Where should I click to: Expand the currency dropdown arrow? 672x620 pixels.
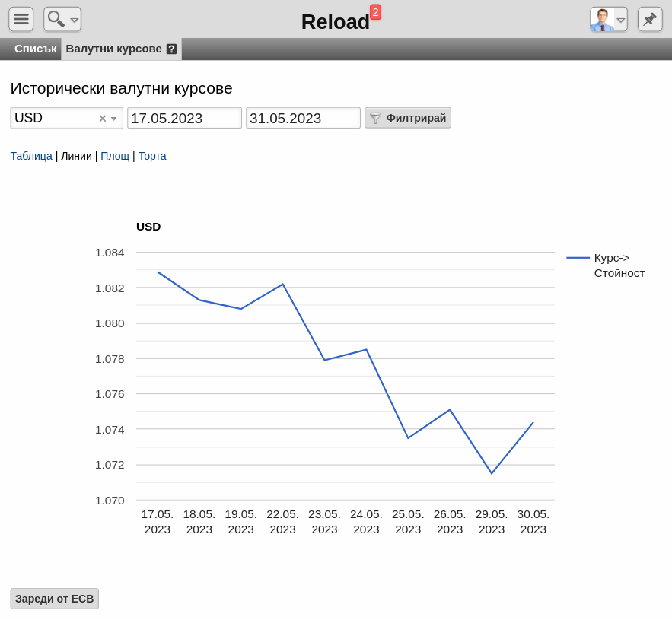[113, 119]
